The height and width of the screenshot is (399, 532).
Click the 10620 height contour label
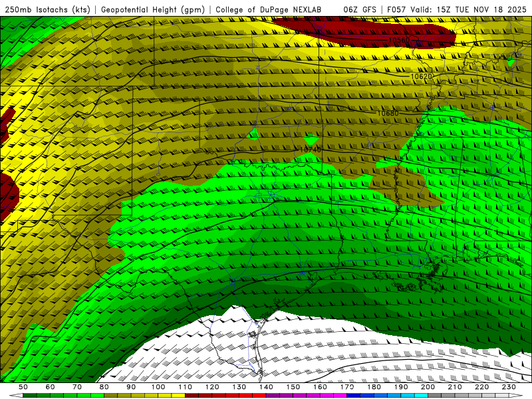pos(421,76)
